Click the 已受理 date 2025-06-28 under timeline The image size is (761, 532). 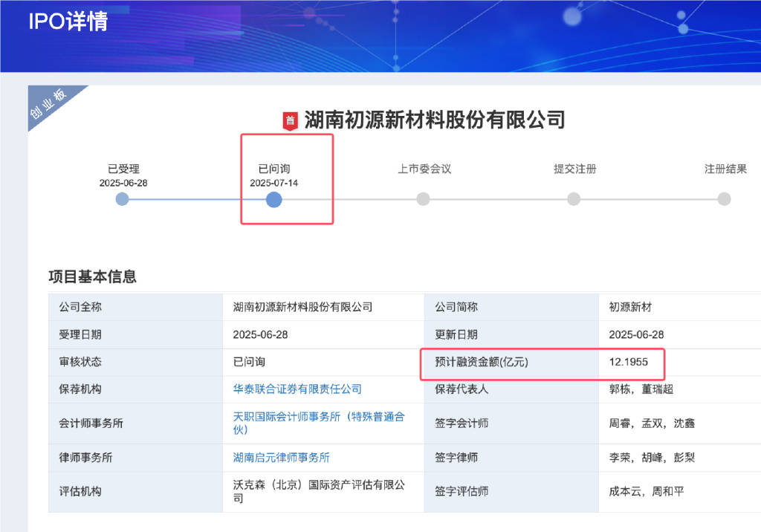123,183
